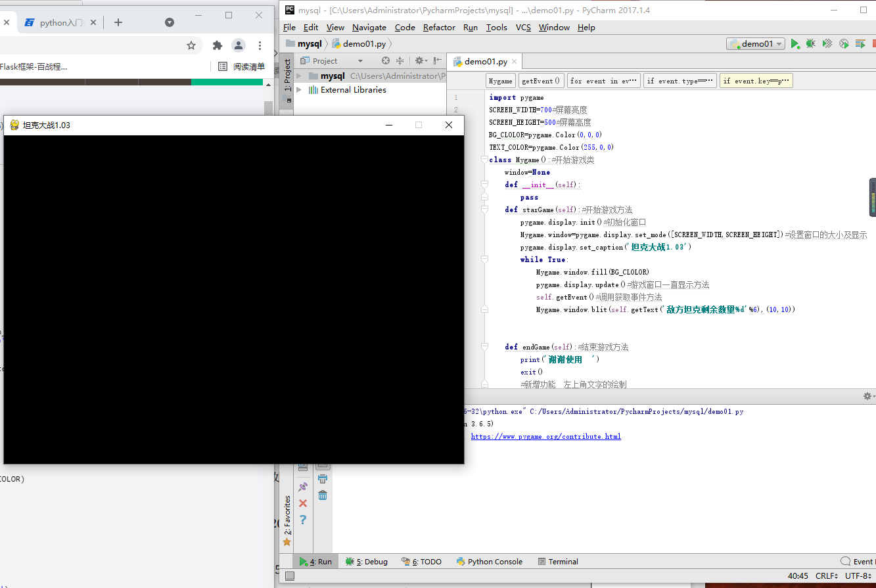Open the File menu in PyCharm
Viewport: 876px width, 588px height.
(x=289, y=27)
